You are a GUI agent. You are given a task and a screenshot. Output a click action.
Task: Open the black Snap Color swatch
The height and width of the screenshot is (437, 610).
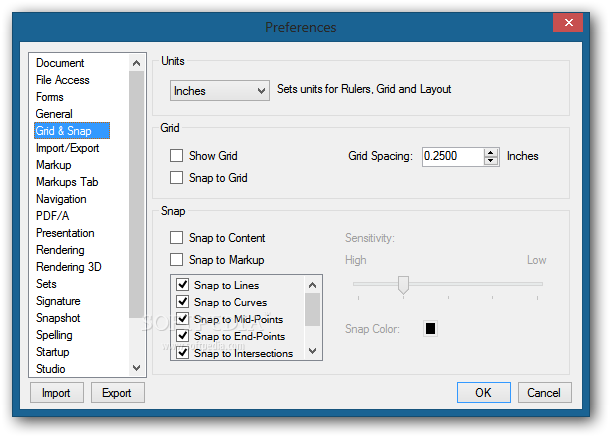[430, 329]
